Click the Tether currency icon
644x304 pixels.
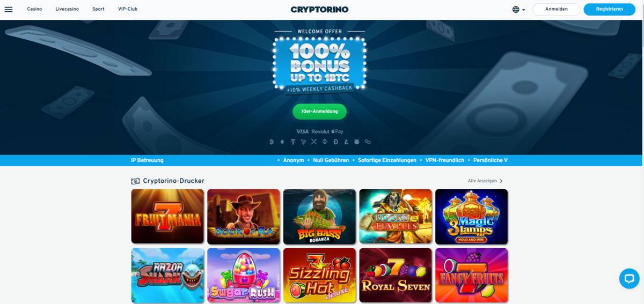pos(293,142)
